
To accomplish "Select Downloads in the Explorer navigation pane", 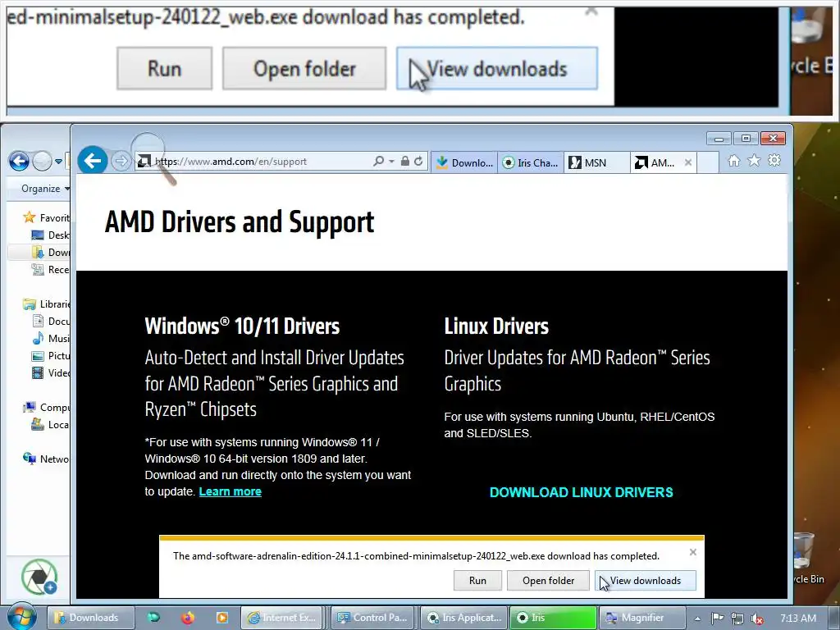I will [x=50, y=253].
